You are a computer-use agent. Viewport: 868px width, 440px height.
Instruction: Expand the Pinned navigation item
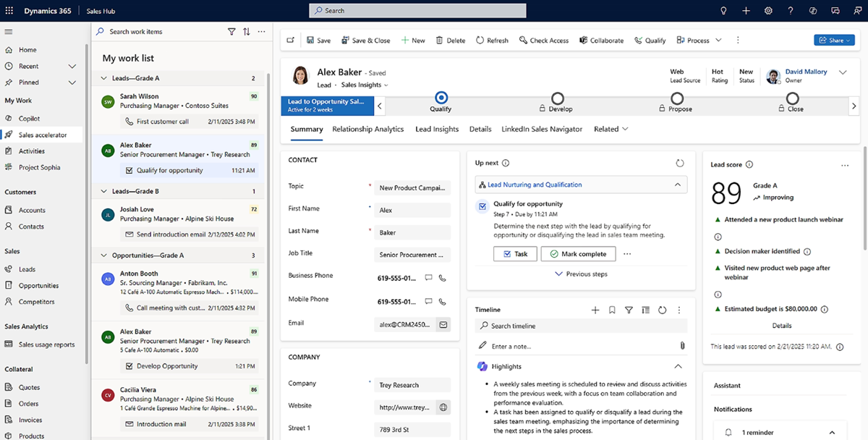(x=72, y=82)
